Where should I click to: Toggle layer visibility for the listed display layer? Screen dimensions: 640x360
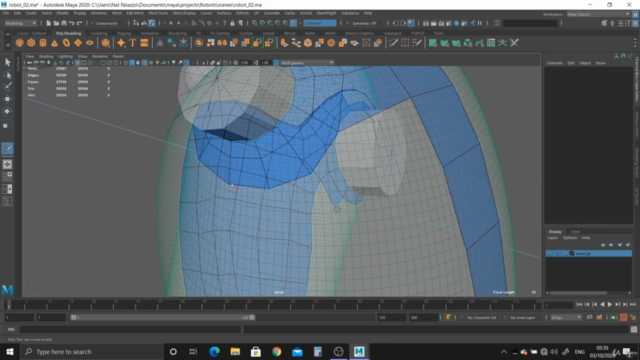549,253
